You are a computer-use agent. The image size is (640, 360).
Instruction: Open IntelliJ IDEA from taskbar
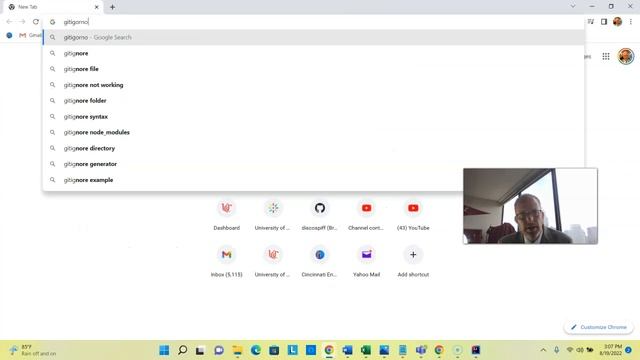point(476,350)
